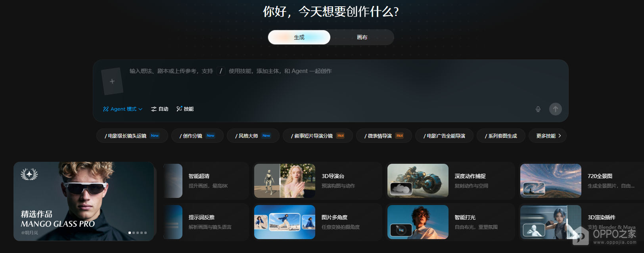Open the MANGO GLASS PRO featured banner
The height and width of the screenshot is (253, 644).
point(84,201)
